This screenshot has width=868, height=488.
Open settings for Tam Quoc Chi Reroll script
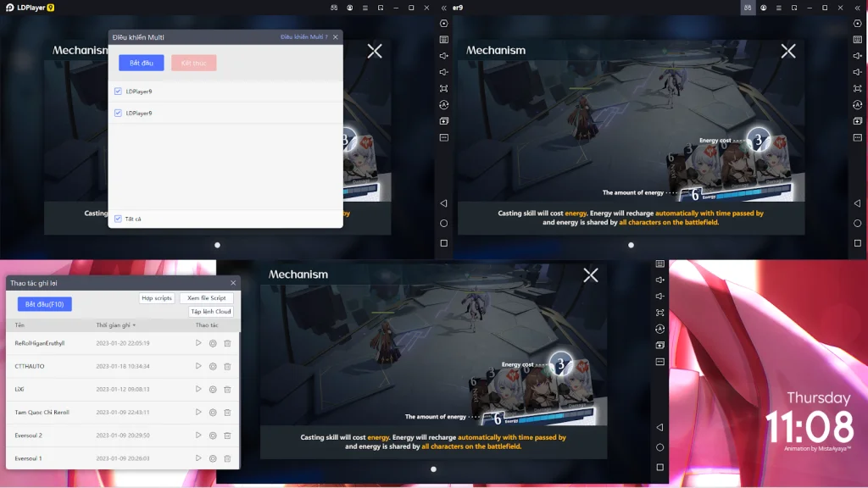[x=213, y=413]
